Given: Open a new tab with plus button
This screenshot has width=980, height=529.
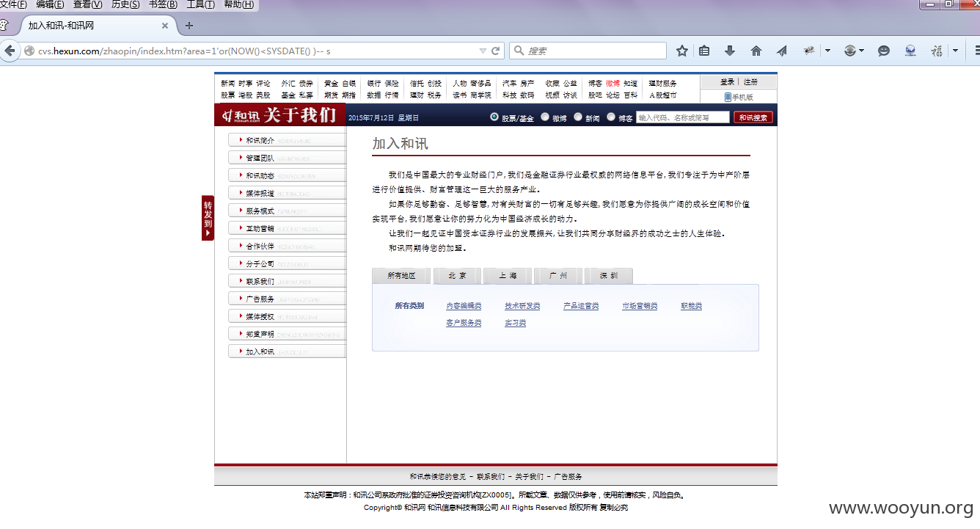Looking at the screenshot, I should click(x=189, y=26).
